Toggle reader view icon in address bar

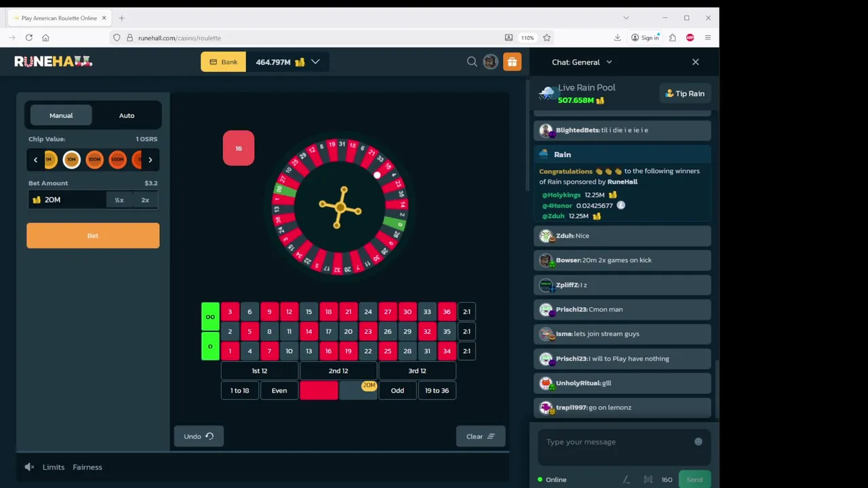(509, 38)
